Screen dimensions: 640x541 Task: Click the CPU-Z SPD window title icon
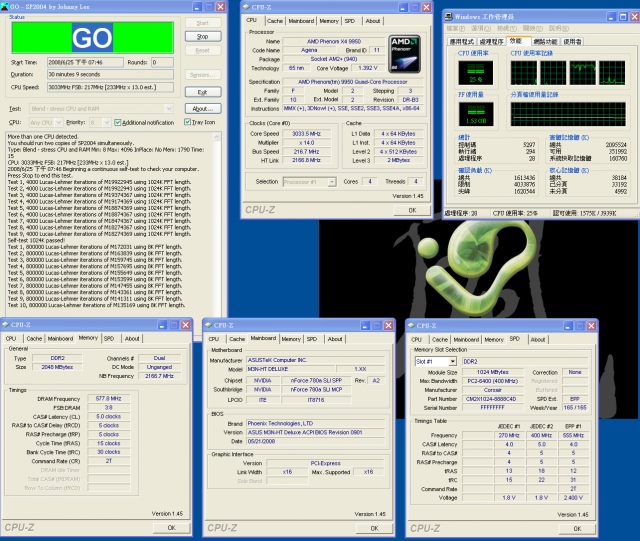(411, 325)
